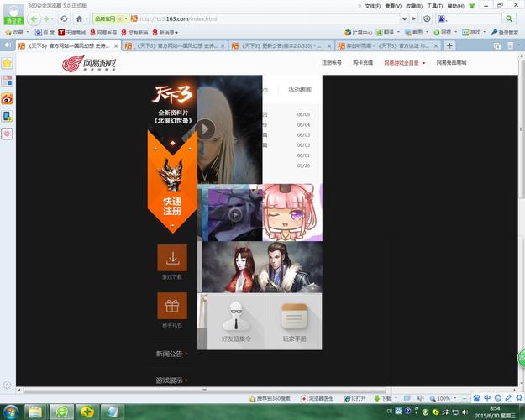The width and height of the screenshot is (525, 420).
Task: Focus the Baidu search input field
Action: pos(474,18)
